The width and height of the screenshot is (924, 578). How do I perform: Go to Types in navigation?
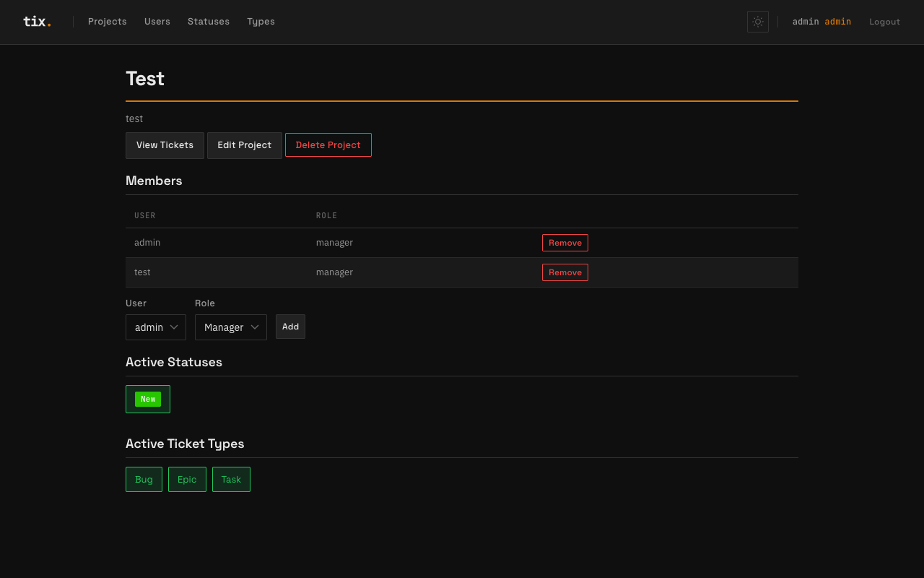click(x=261, y=22)
